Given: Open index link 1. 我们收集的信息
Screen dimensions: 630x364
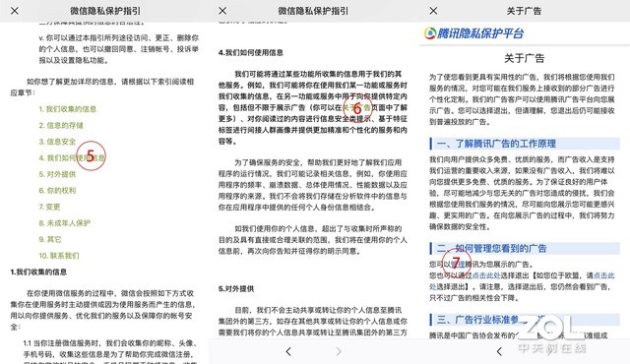Looking at the screenshot, I should pyautogui.click(x=68, y=109).
